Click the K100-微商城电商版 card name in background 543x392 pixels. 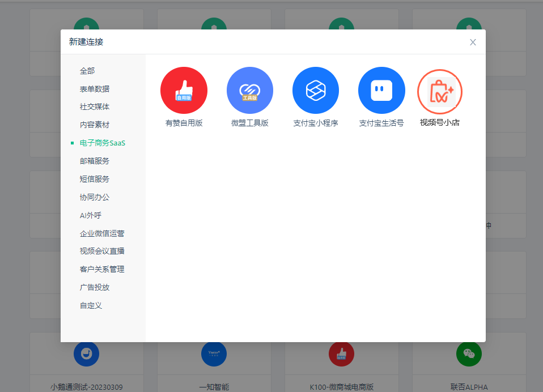[341, 387]
